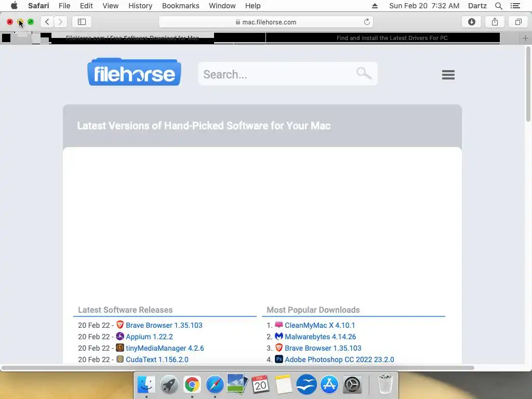Image resolution: width=532 pixels, height=399 pixels.
Task: Launch Google Chrome from the Dock
Action: point(192,385)
